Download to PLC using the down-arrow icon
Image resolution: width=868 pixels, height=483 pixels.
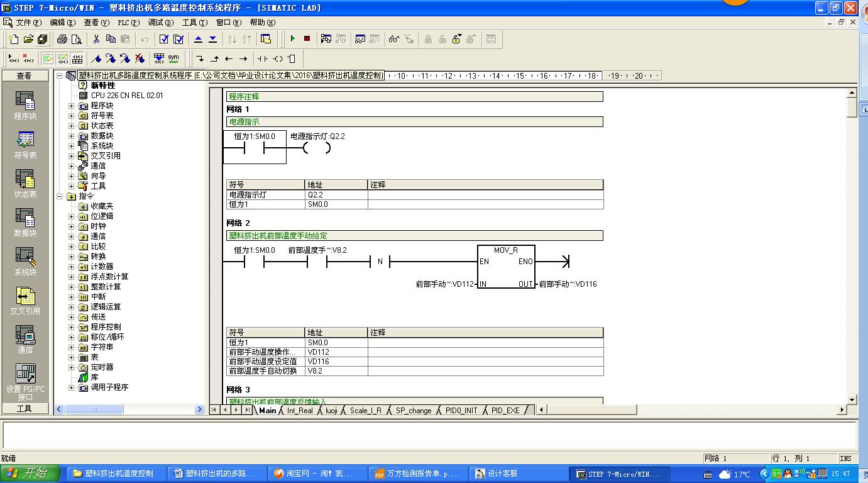212,39
